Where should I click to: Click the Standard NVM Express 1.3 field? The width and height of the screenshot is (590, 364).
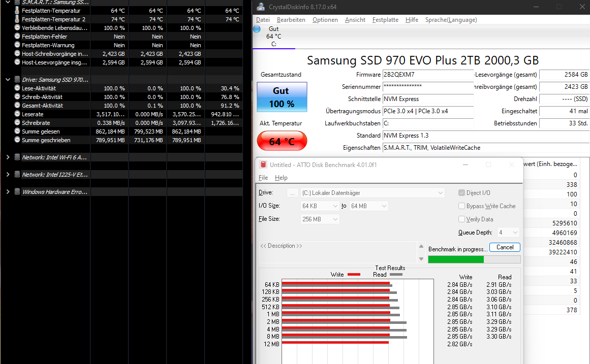tap(486, 136)
